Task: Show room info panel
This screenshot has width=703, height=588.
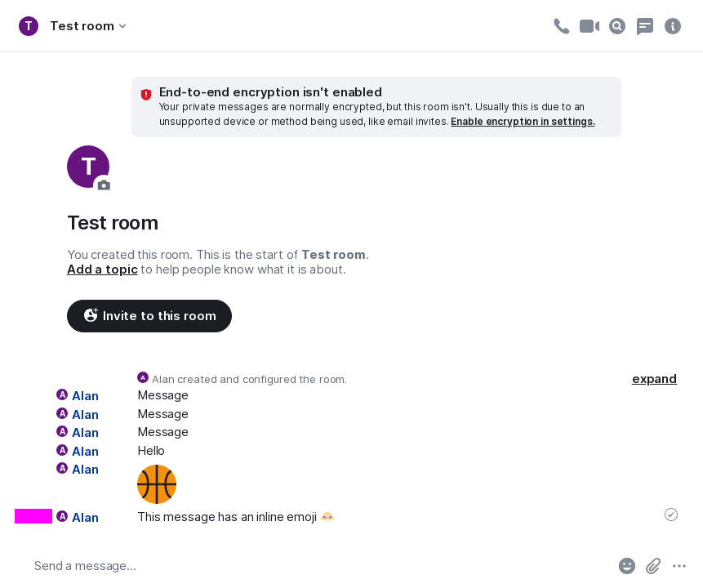Action: point(673,26)
